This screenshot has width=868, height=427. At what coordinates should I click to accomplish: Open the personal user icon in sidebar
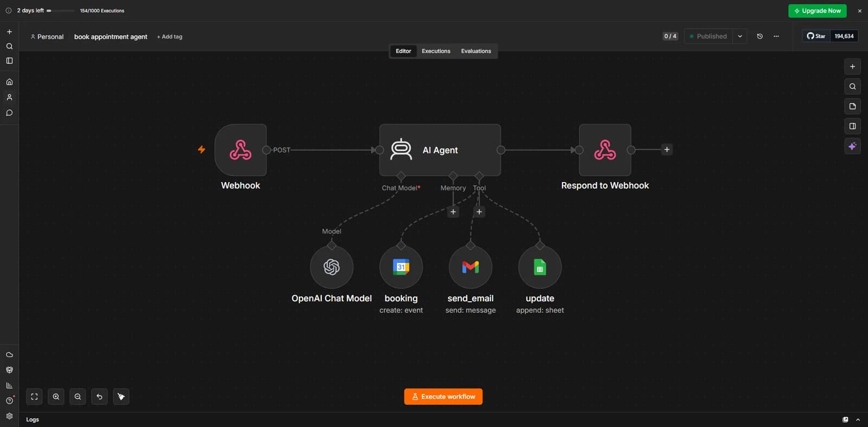click(x=9, y=98)
